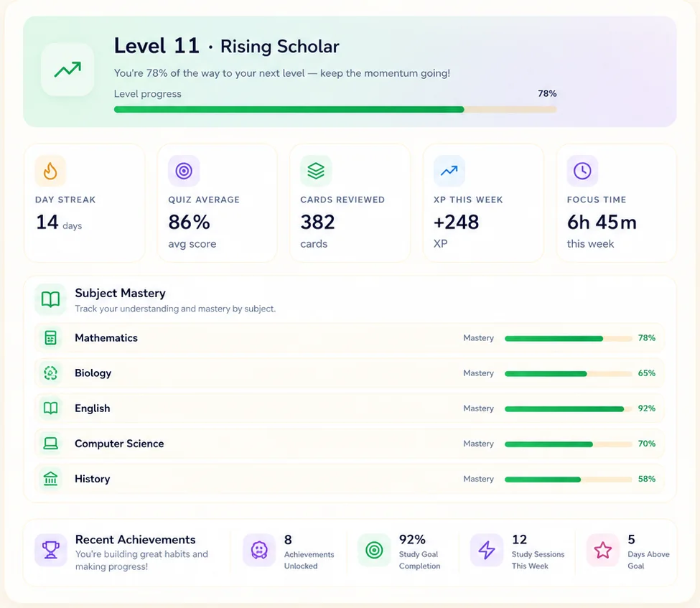Click the pink star icon for Days Above Goal
700x608 pixels.
pyautogui.click(x=602, y=550)
